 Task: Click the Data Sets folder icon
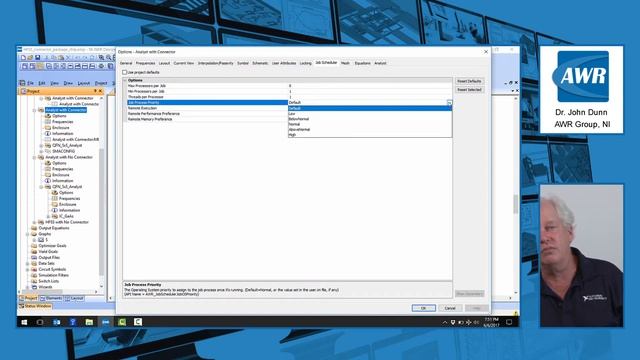tap(34, 264)
